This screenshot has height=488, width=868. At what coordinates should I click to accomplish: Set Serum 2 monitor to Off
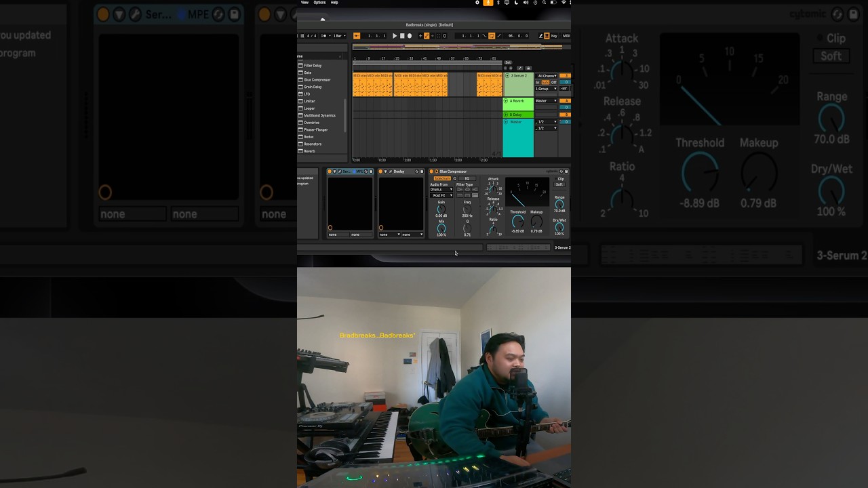(553, 82)
